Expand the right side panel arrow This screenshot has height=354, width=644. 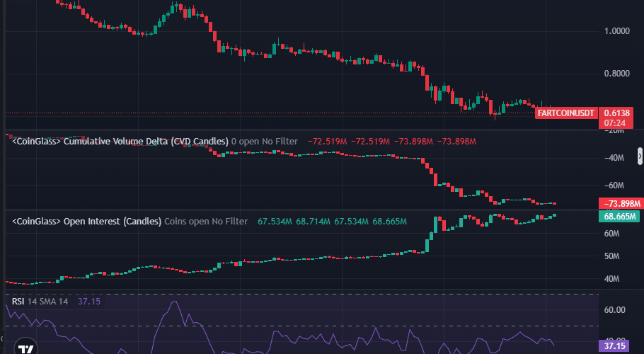point(640,155)
